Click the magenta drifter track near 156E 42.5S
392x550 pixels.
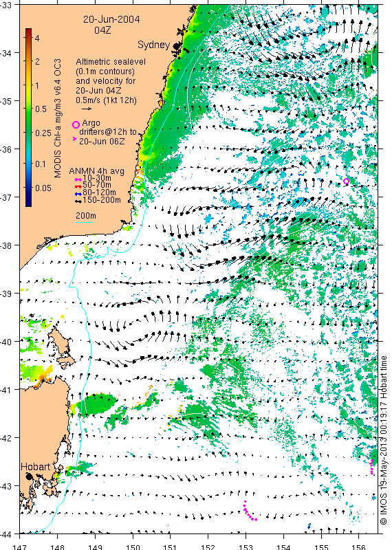(371, 467)
